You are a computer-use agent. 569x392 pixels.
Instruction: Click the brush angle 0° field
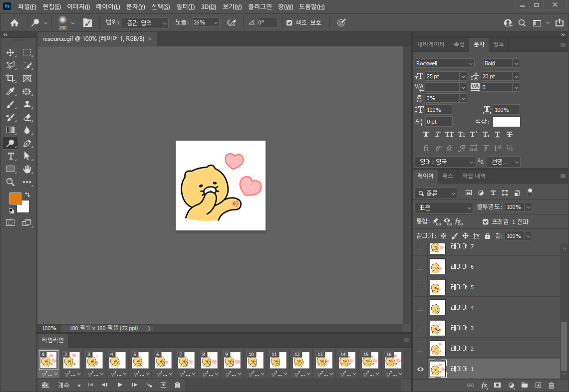coord(267,23)
